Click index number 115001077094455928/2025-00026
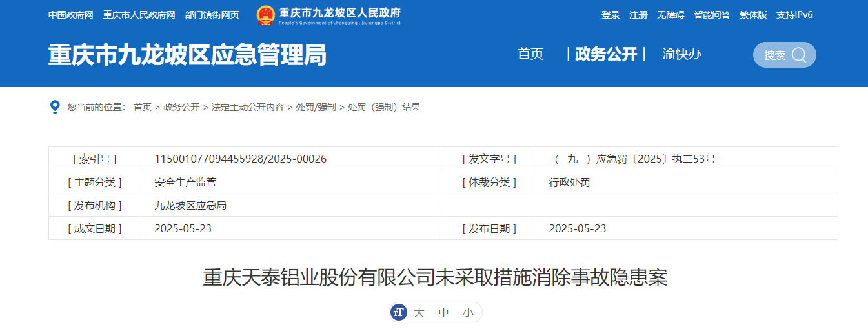 241,159
